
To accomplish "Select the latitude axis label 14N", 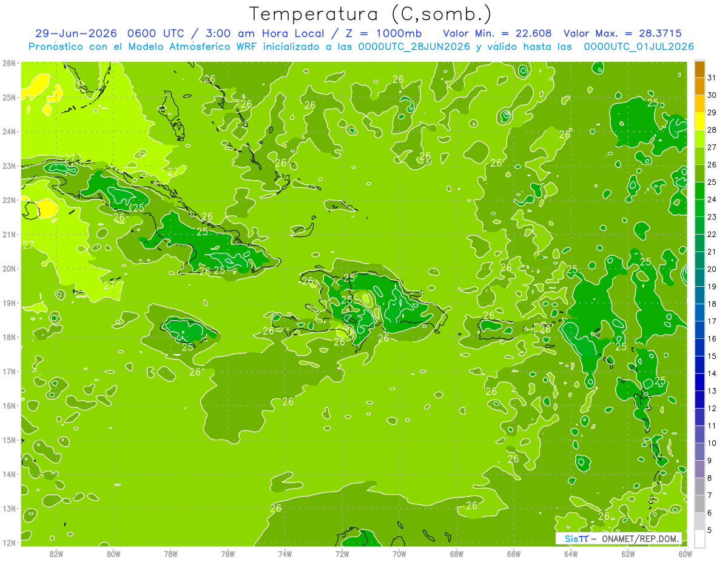I will click(8, 474).
